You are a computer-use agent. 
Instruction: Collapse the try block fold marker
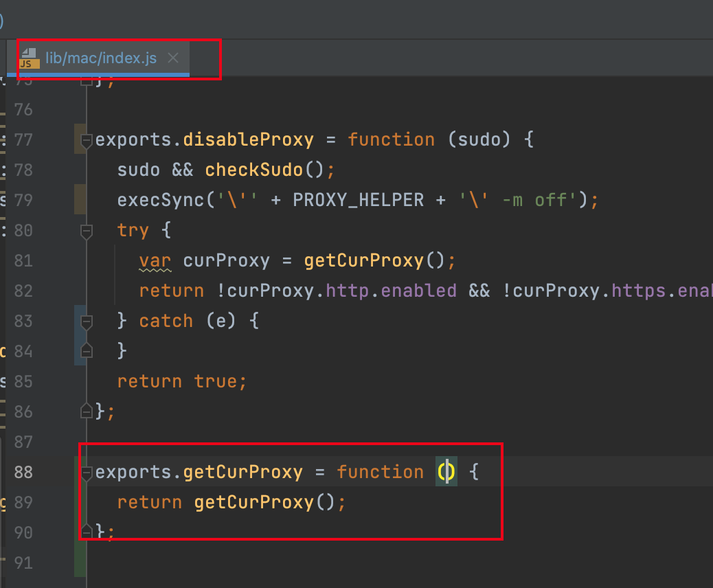(86, 231)
